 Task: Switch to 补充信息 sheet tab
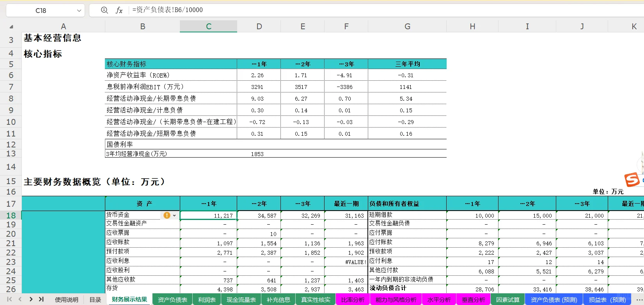pyautogui.click(x=278, y=300)
